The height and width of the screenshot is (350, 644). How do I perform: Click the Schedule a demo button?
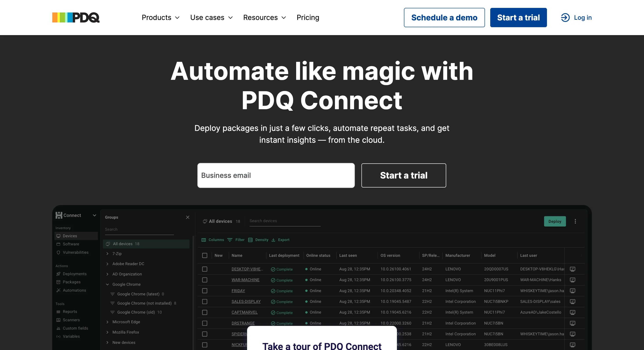click(x=444, y=18)
